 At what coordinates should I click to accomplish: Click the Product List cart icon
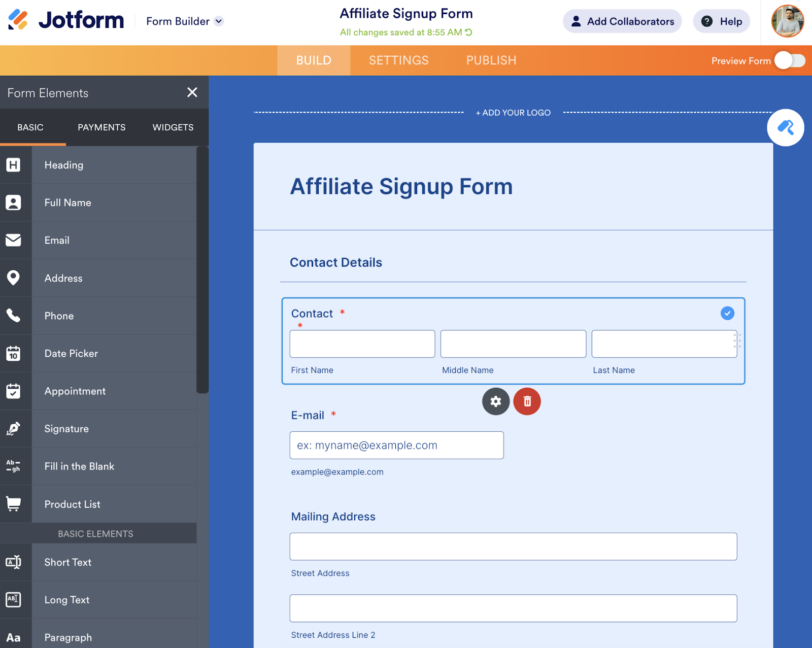click(14, 504)
